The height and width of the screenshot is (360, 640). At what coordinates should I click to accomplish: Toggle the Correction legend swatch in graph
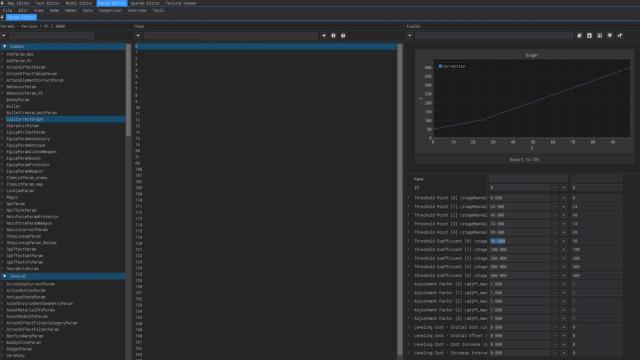440,66
